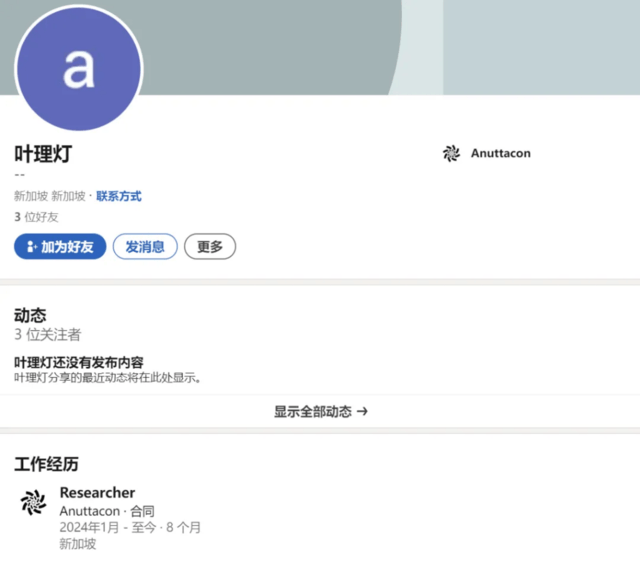Click the 叶理灯分享的最近动态将在此处显示 description
The image size is (640, 562).
(108, 378)
